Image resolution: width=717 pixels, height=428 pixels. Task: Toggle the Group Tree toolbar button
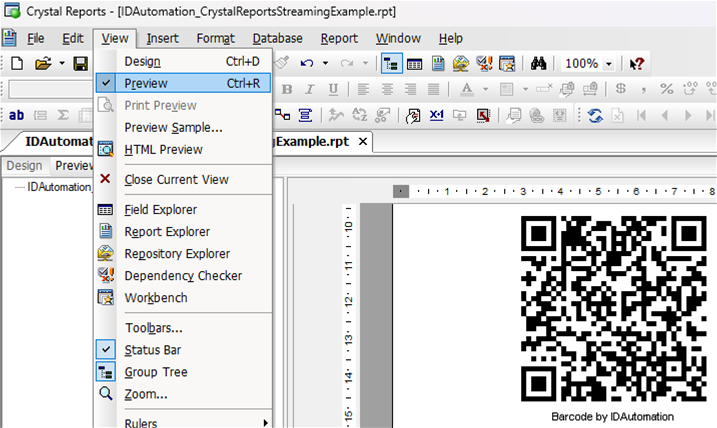pyautogui.click(x=391, y=64)
